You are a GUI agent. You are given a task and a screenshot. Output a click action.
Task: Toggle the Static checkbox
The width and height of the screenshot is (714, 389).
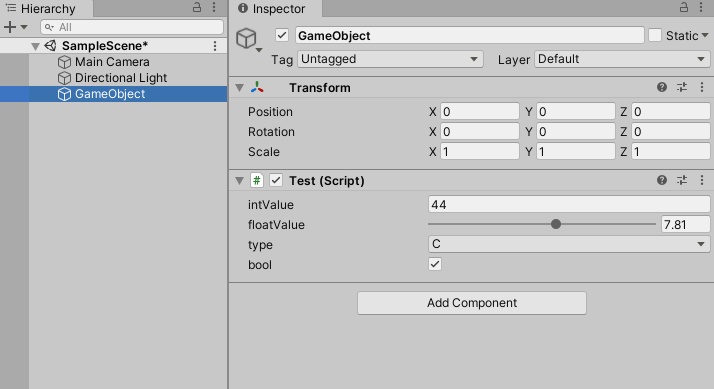[655, 35]
